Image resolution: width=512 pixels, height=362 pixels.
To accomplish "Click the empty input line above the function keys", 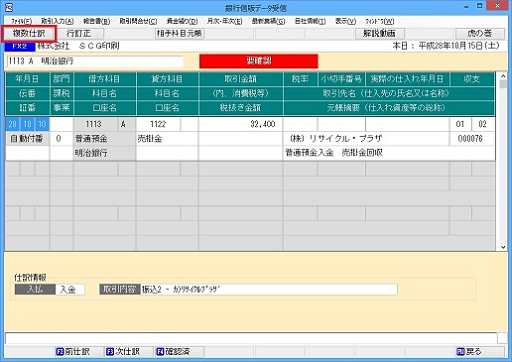I will [251, 338].
